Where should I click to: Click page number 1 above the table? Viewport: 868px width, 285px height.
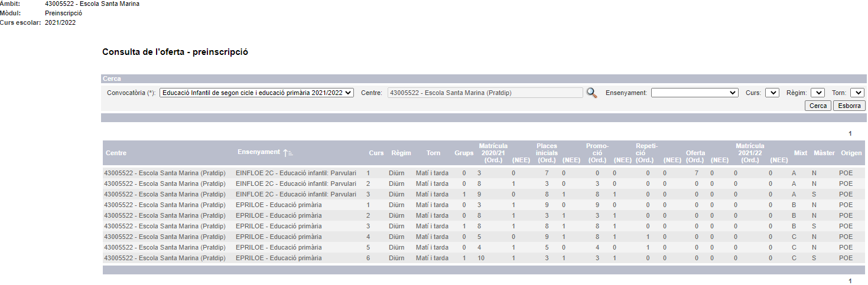pyautogui.click(x=850, y=133)
